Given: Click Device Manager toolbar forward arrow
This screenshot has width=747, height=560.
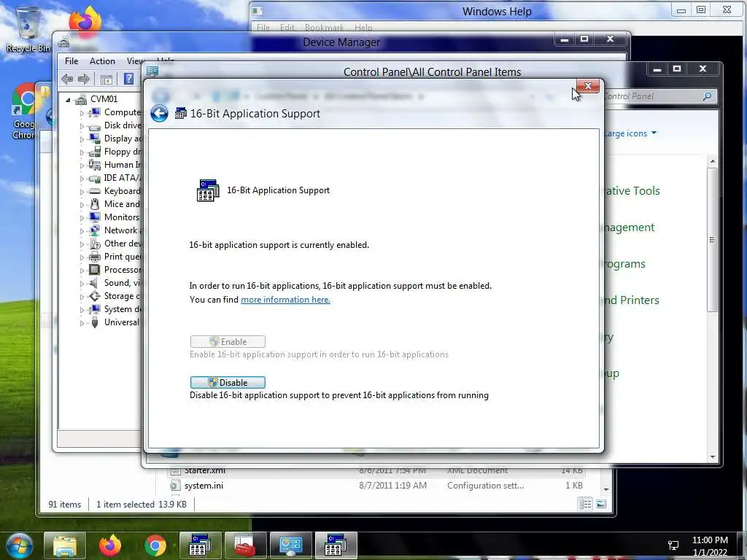Looking at the screenshot, I should (x=83, y=79).
